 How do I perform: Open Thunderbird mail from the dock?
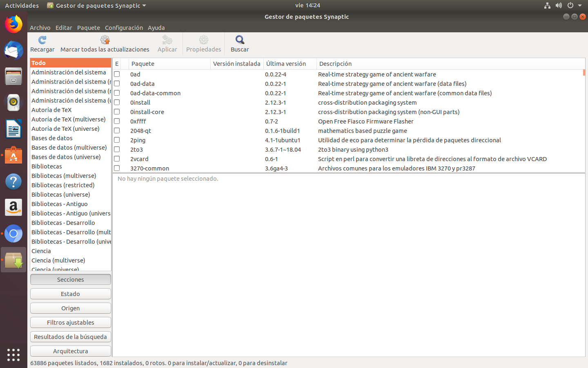click(13, 50)
